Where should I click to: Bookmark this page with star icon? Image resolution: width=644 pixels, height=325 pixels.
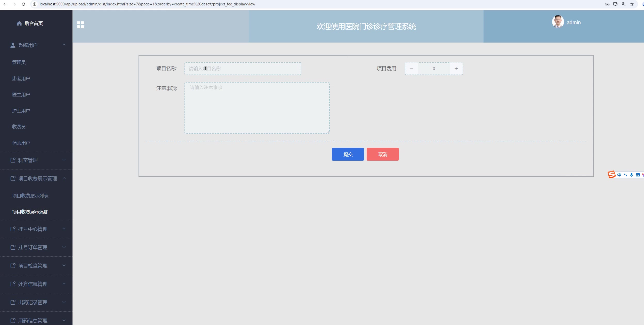click(632, 4)
